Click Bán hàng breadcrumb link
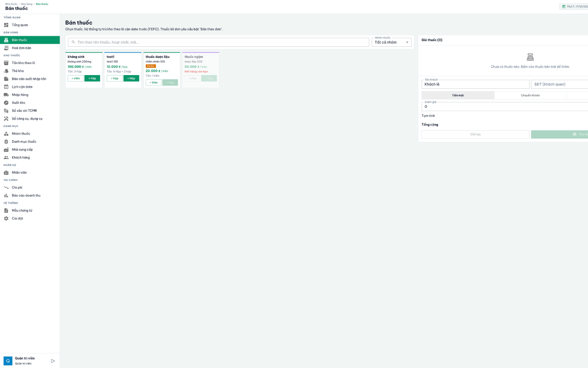 [27, 4]
